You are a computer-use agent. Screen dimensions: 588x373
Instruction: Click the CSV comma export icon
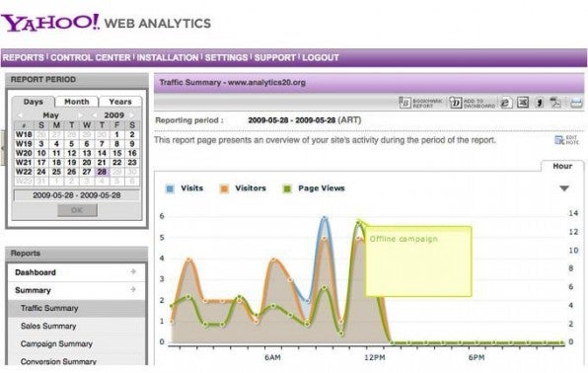(540, 103)
